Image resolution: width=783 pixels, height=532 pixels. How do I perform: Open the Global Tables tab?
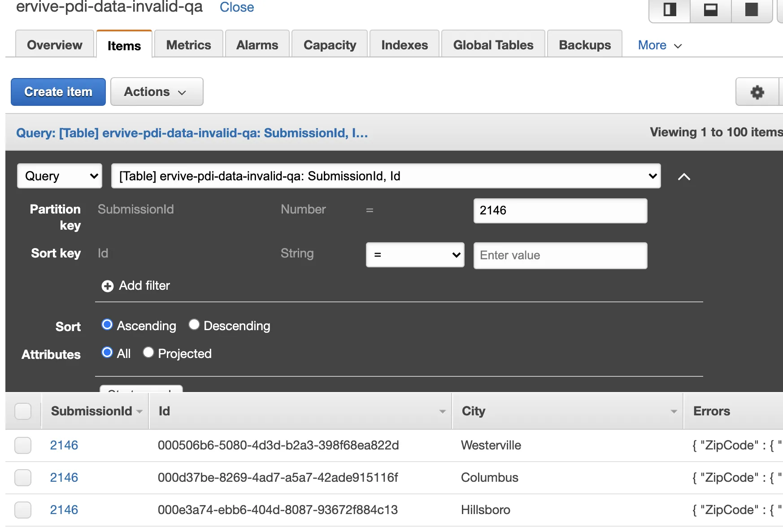[x=493, y=45]
